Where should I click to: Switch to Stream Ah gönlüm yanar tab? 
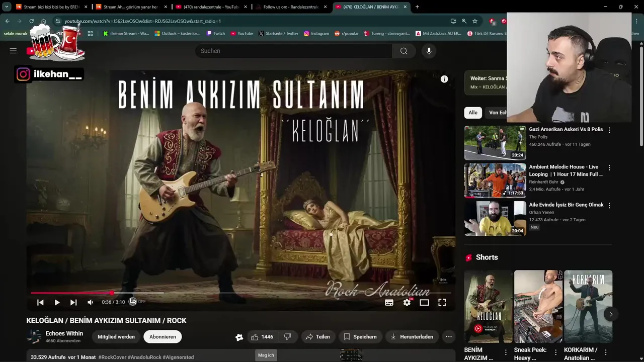[131, 7]
